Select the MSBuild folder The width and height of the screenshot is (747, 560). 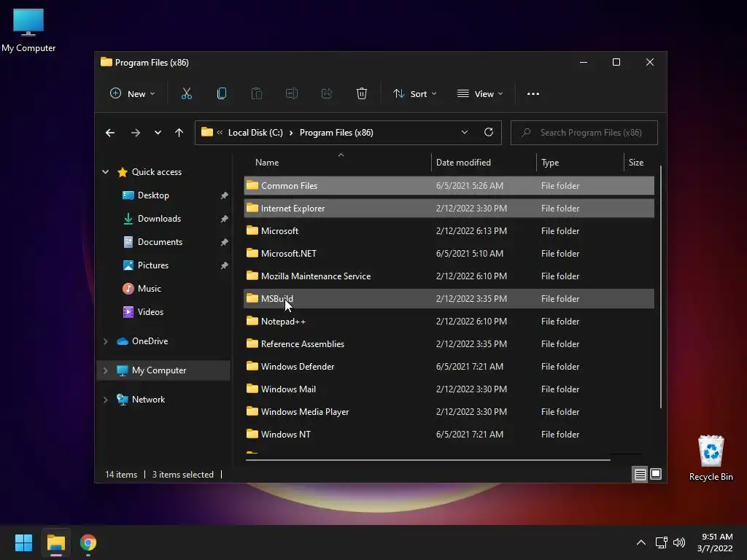pyautogui.click(x=449, y=298)
